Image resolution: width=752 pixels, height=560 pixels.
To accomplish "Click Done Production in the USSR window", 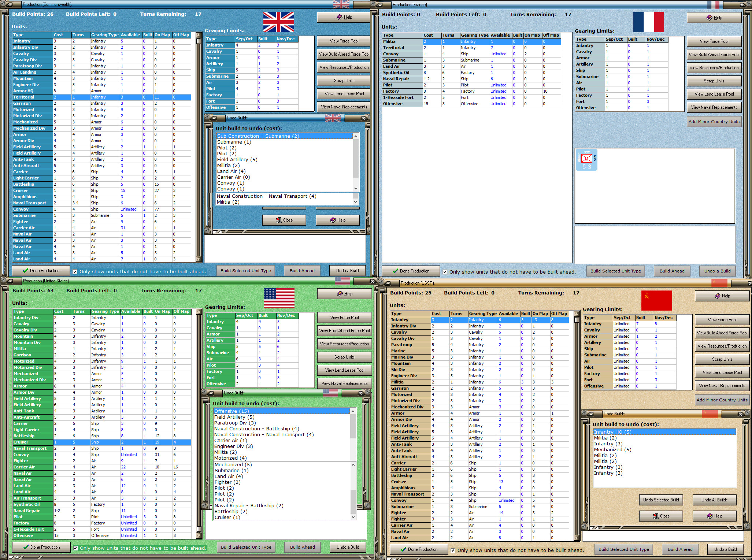I will 419,549.
